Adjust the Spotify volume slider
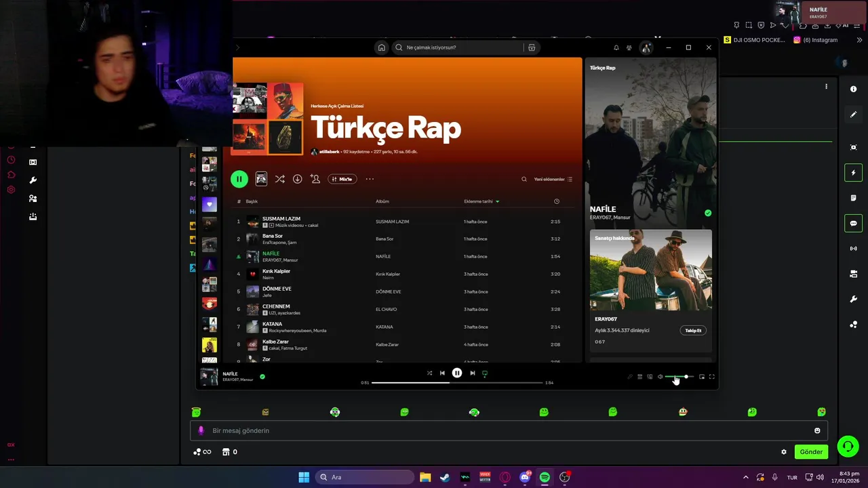The width and height of the screenshot is (868, 488). [679, 377]
